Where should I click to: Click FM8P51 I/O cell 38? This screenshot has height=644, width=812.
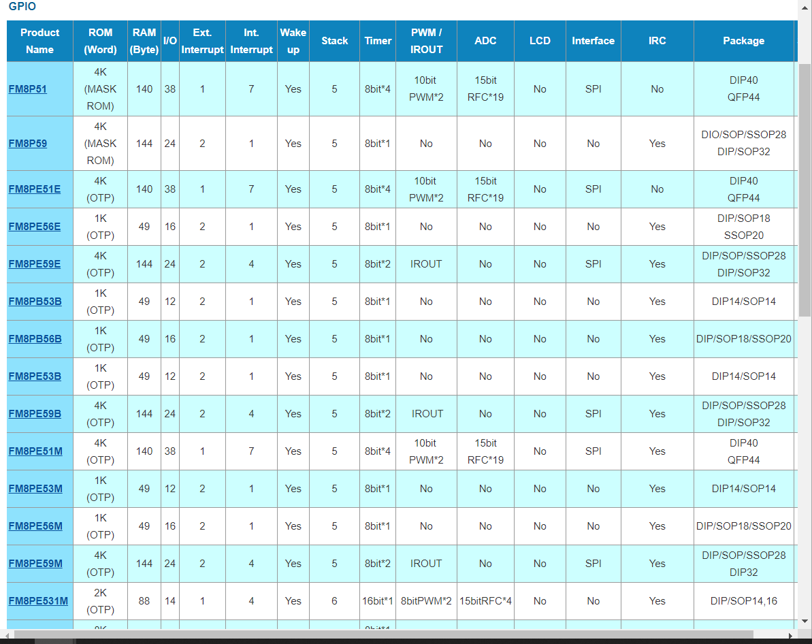click(x=170, y=89)
